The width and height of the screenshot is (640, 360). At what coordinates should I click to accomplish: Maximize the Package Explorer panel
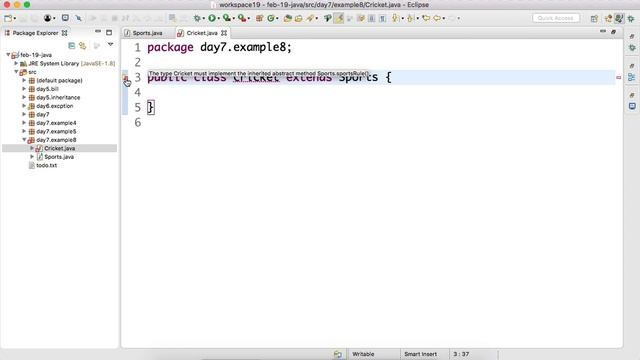click(x=109, y=33)
